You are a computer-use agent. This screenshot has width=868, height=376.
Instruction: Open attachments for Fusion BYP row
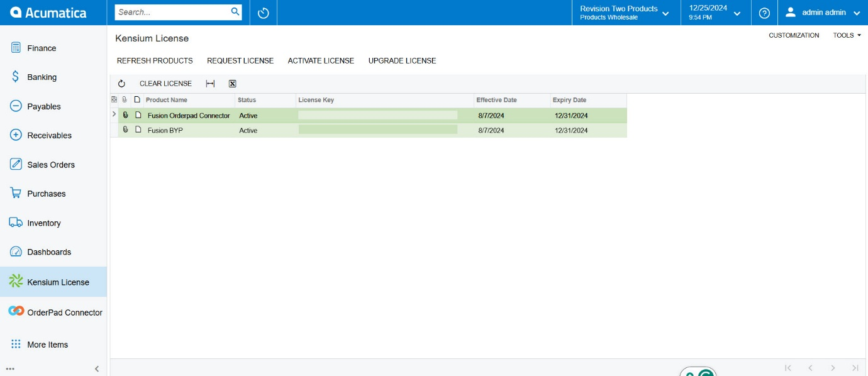tap(125, 130)
